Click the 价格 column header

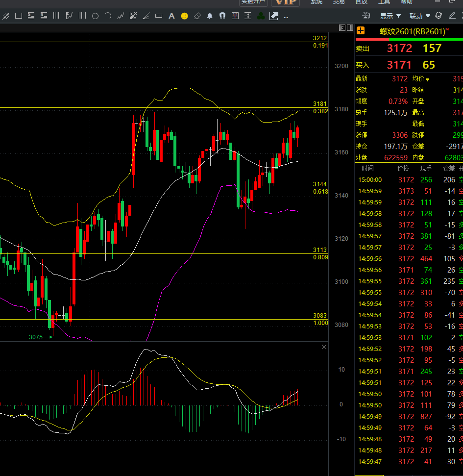[x=403, y=169]
